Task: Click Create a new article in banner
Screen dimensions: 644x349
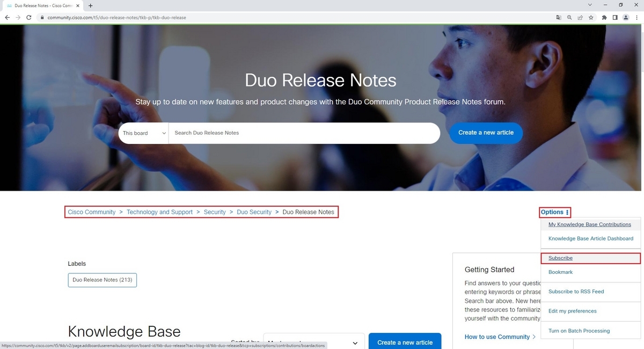Action: click(486, 133)
